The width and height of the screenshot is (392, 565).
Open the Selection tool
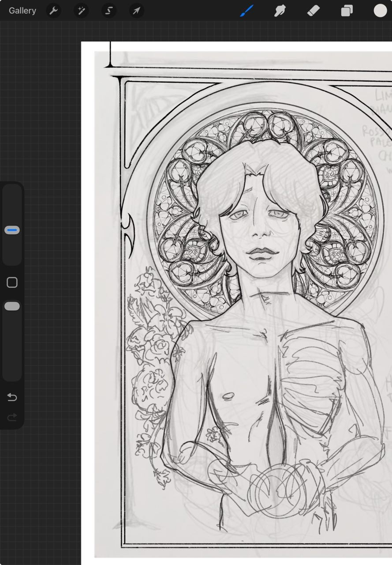pyautogui.click(x=109, y=11)
